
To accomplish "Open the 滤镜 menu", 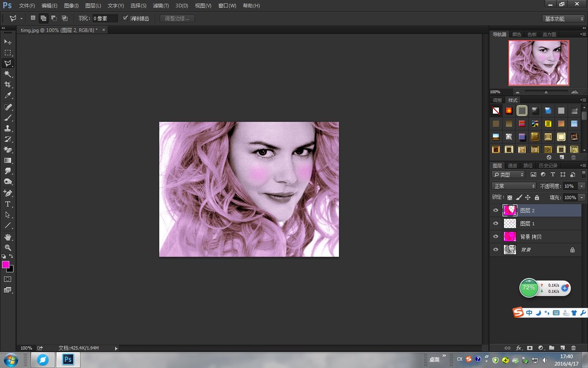I will [x=160, y=6].
